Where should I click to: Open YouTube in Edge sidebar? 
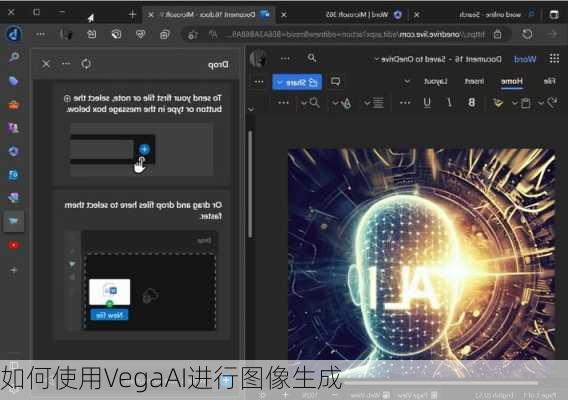tap(14, 245)
